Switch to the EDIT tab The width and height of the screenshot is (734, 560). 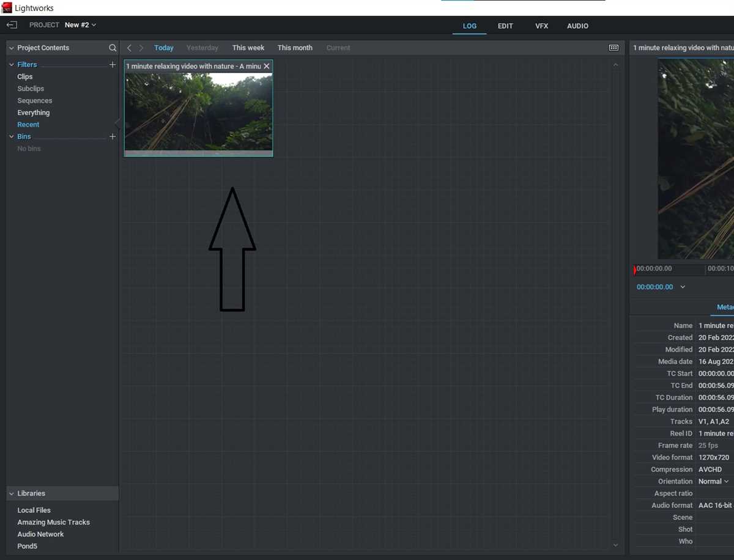[505, 26]
